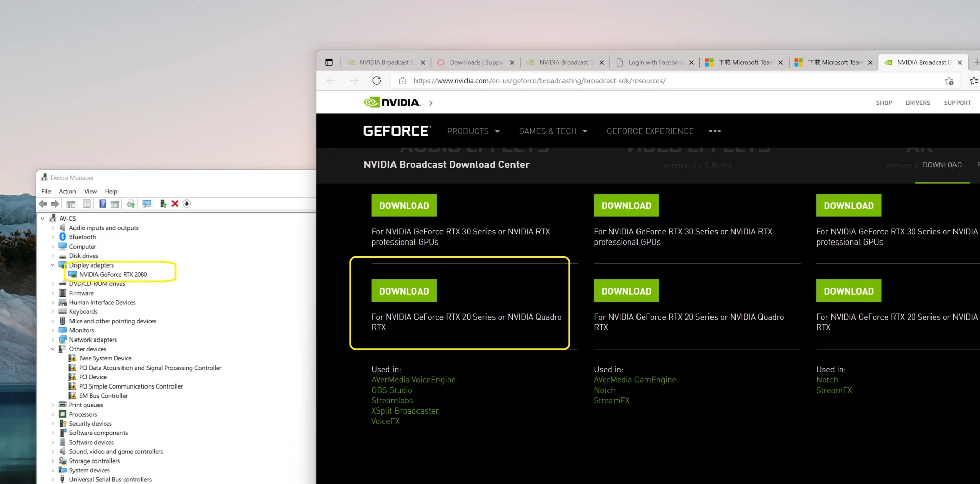Click the add to favorites star icon
Image resolution: width=980 pixels, height=484 pixels.
coord(949,81)
